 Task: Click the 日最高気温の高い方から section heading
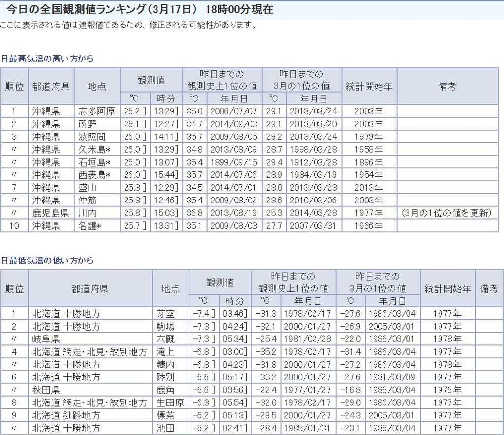[47, 58]
